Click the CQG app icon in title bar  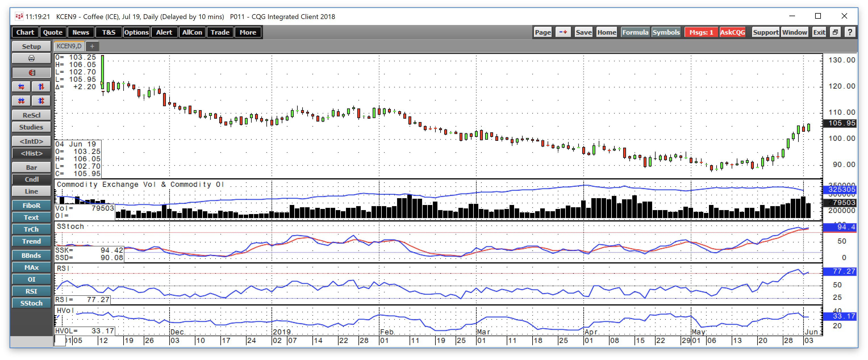tap(19, 16)
